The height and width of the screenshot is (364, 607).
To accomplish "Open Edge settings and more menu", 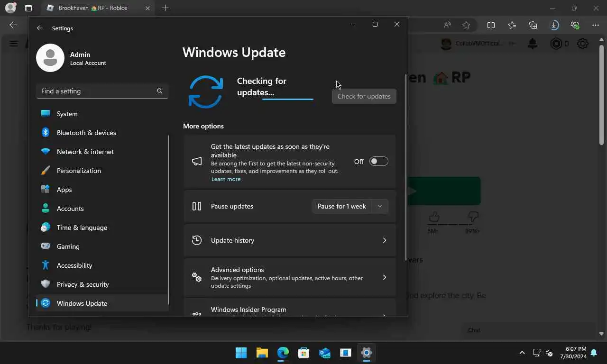I will click(596, 25).
